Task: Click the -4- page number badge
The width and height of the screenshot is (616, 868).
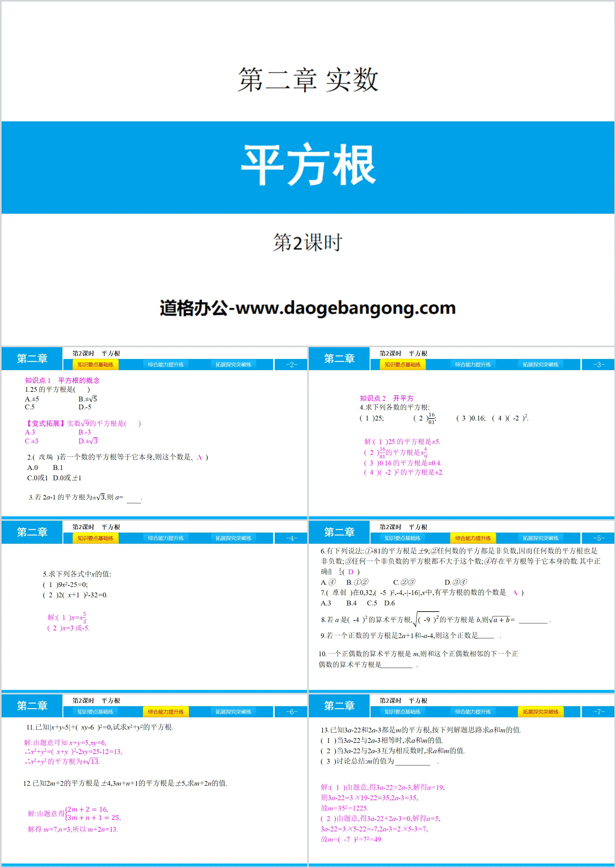Action: point(291,538)
